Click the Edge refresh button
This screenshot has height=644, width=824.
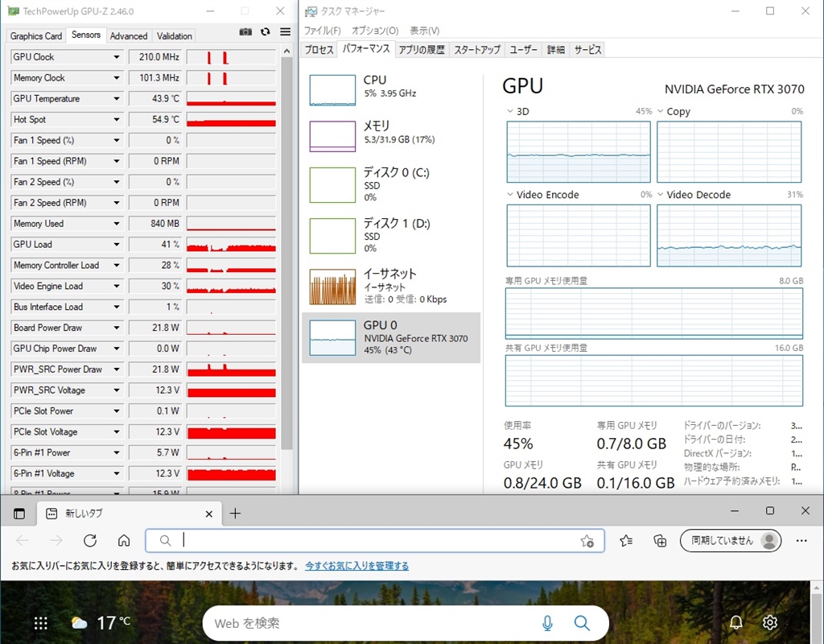[x=90, y=540]
